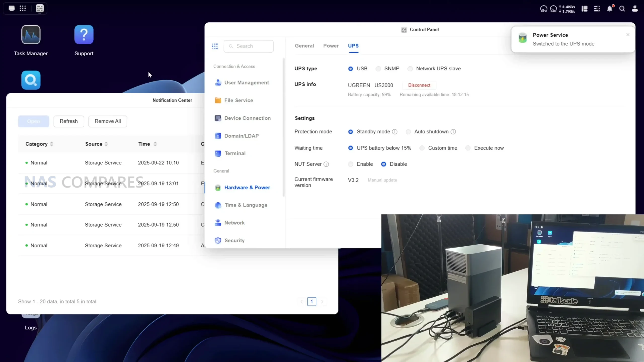Select Network UPS slave type
Screen dimensions: 644x362
(410, 69)
